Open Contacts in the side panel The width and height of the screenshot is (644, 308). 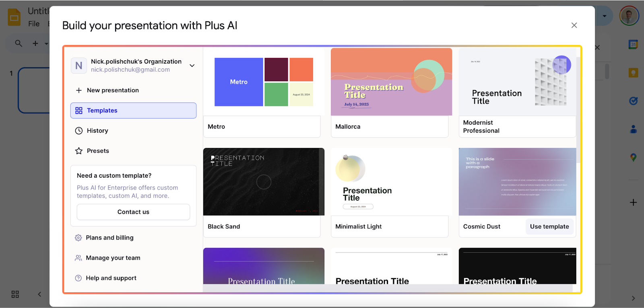(633, 129)
